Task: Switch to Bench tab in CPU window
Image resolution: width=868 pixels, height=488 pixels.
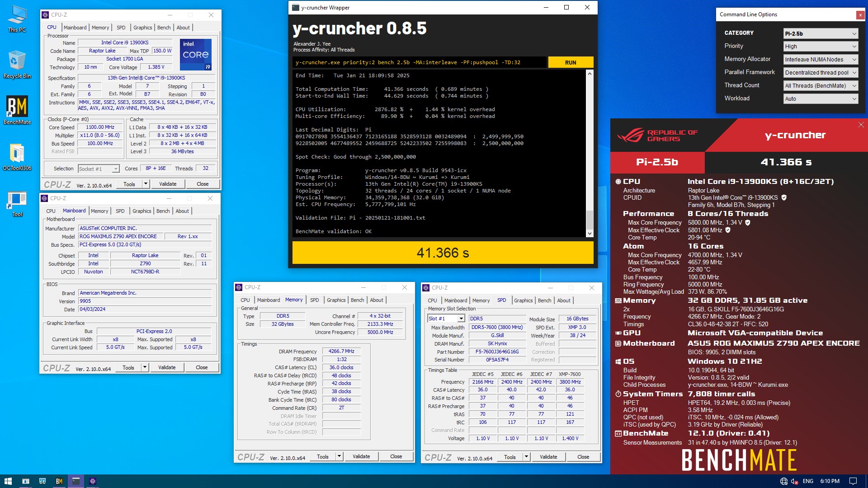Action: [x=164, y=28]
